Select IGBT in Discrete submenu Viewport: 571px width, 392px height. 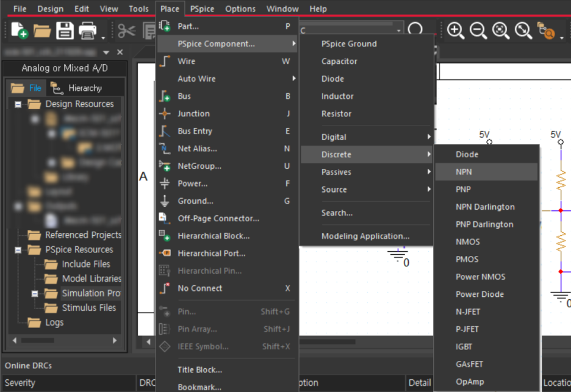point(487,346)
